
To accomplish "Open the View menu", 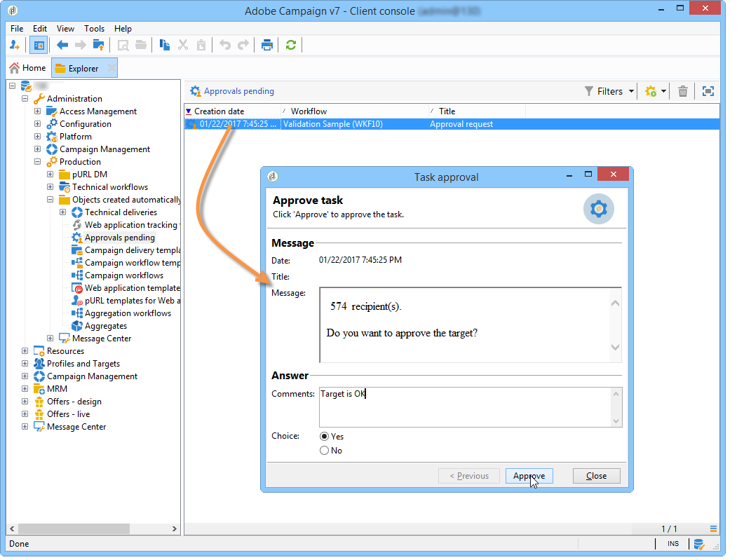I will click(65, 28).
